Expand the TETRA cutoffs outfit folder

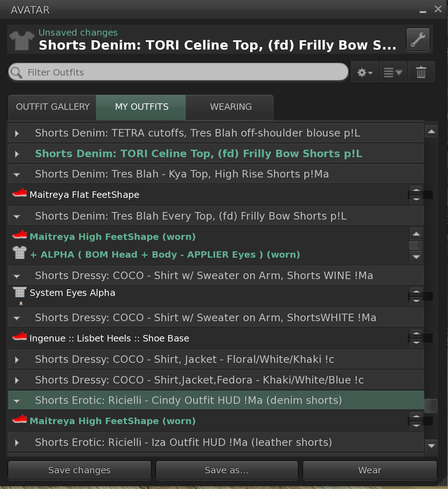tap(17, 133)
